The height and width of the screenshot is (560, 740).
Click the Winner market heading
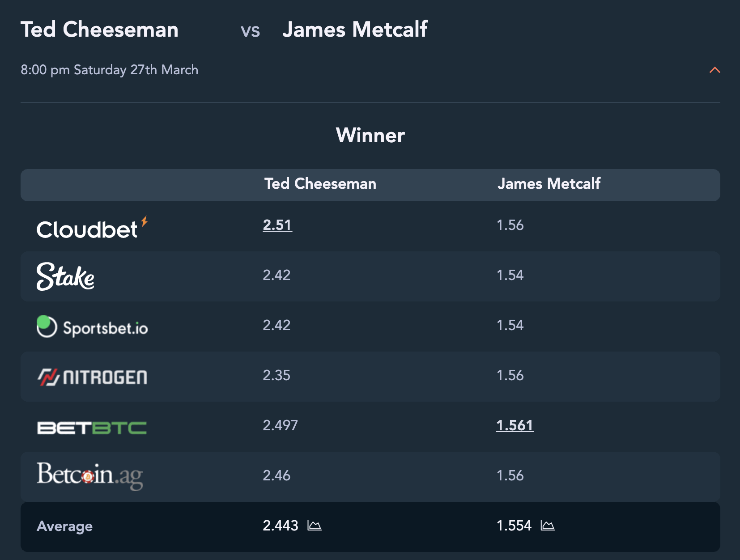point(370,135)
